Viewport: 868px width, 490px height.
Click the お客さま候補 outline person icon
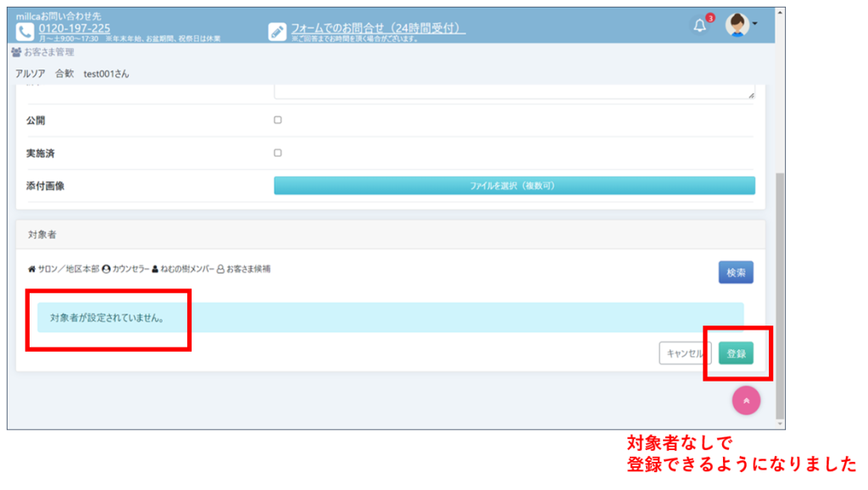(220, 269)
